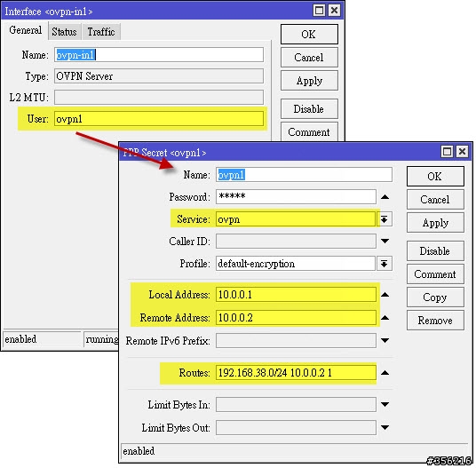
Task: Collapse the Routes field arrow
Action: click(385, 373)
